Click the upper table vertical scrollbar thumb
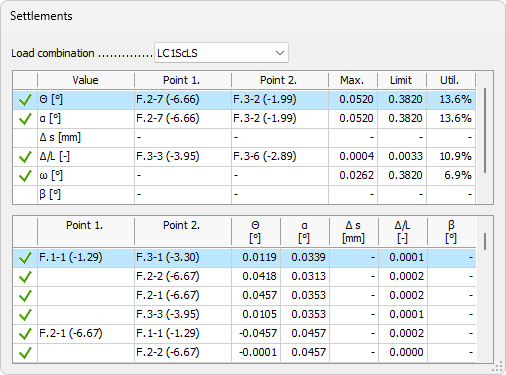Viewport: 506px width, 375px height. pyautogui.click(x=485, y=130)
